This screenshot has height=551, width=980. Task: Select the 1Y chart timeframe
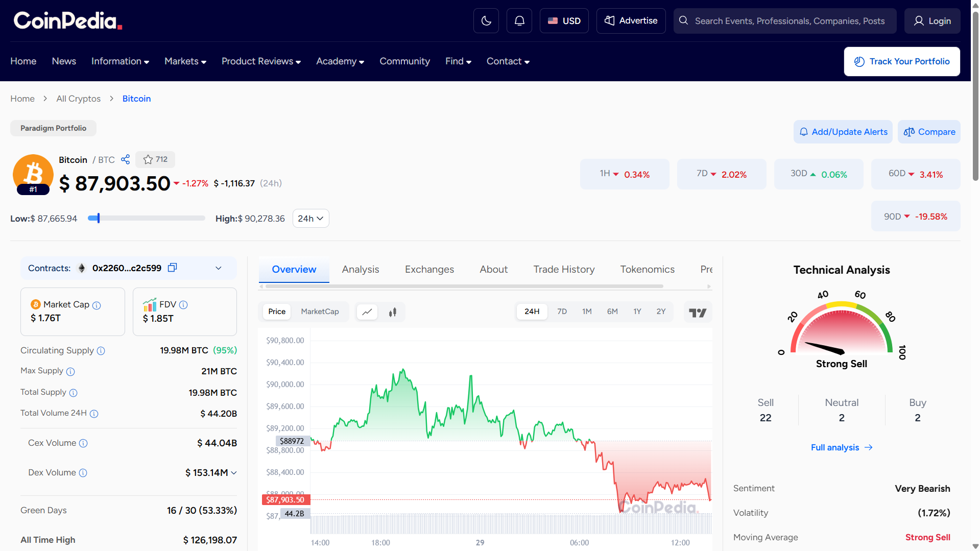point(637,312)
